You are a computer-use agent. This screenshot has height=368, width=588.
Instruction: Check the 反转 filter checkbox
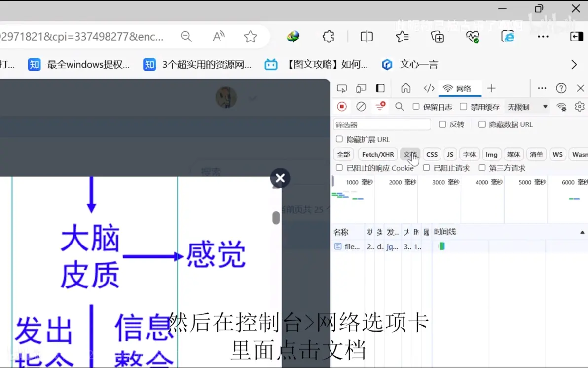tap(442, 124)
